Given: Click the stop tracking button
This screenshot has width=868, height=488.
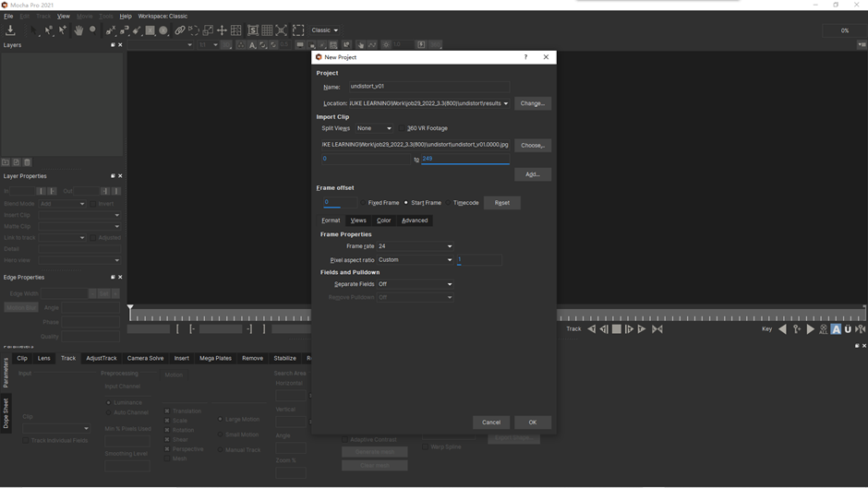Looking at the screenshot, I should click(x=617, y=329).
